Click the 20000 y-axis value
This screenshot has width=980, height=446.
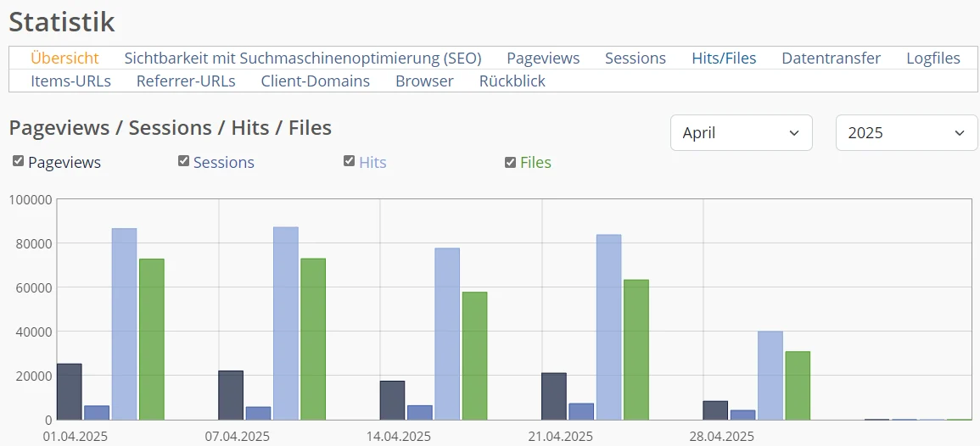[x=35, y=376]
